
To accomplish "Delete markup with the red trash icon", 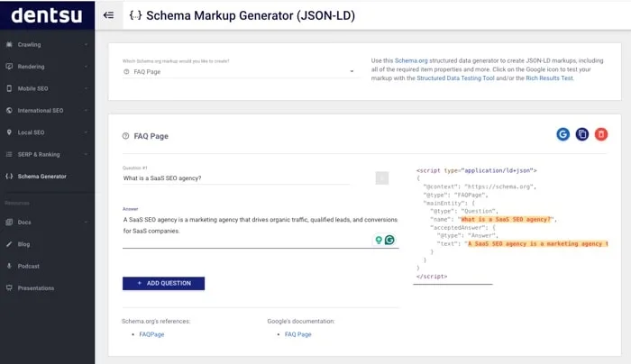I will (x=601, y=134).
